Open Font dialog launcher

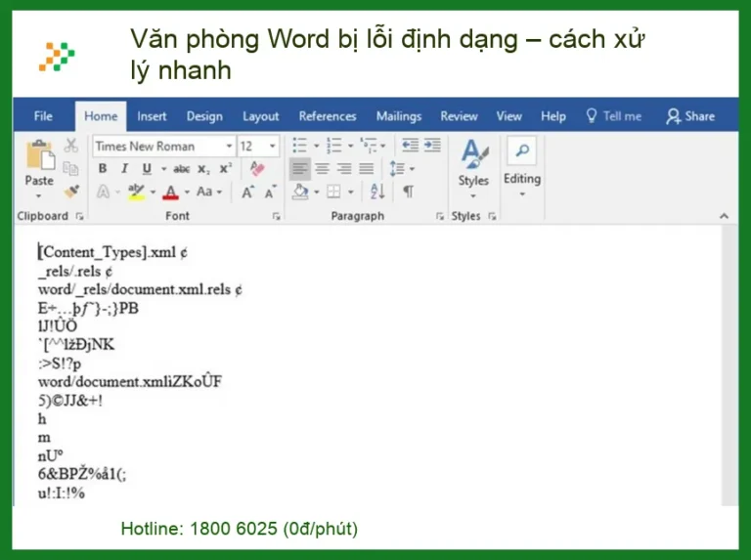(x=276, y=216)
